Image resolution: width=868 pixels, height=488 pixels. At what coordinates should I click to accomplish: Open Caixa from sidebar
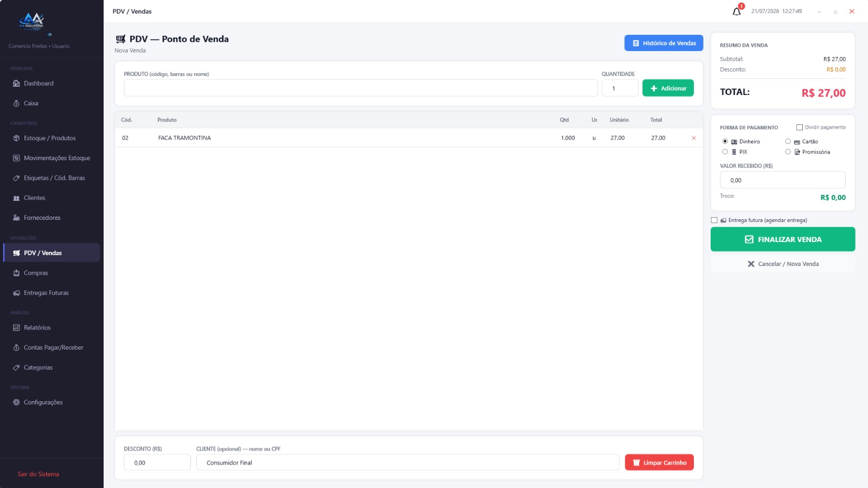click(x=52, y=103)
